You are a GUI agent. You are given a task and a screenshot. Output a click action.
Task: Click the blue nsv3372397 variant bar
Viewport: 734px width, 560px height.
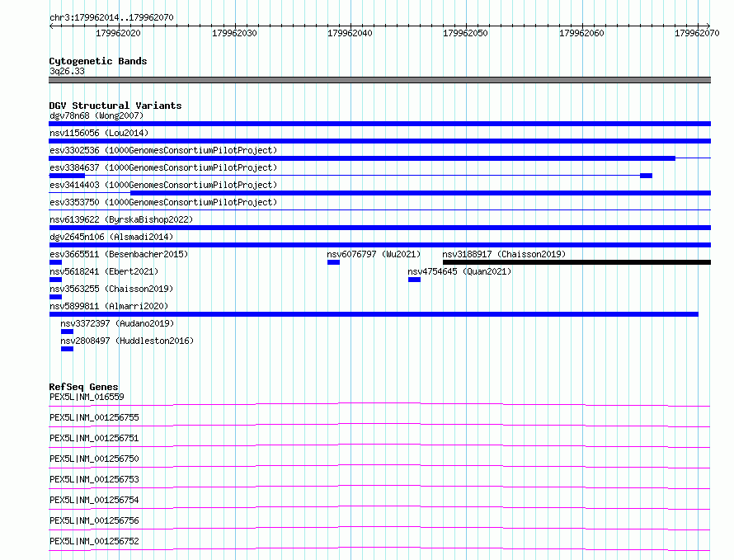67,332
